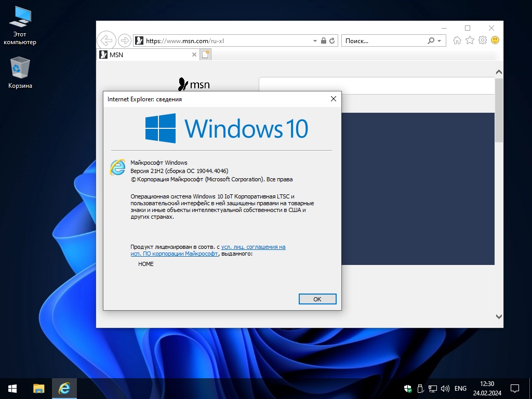
Task: Click the security padlock in address bar
Action: click(x=323, y=41)
